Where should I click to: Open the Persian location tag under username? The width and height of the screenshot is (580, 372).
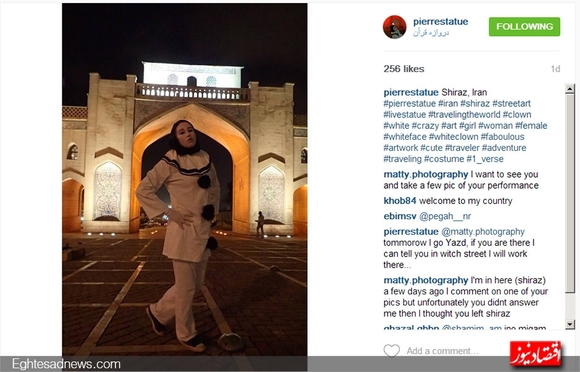(431, 33)
